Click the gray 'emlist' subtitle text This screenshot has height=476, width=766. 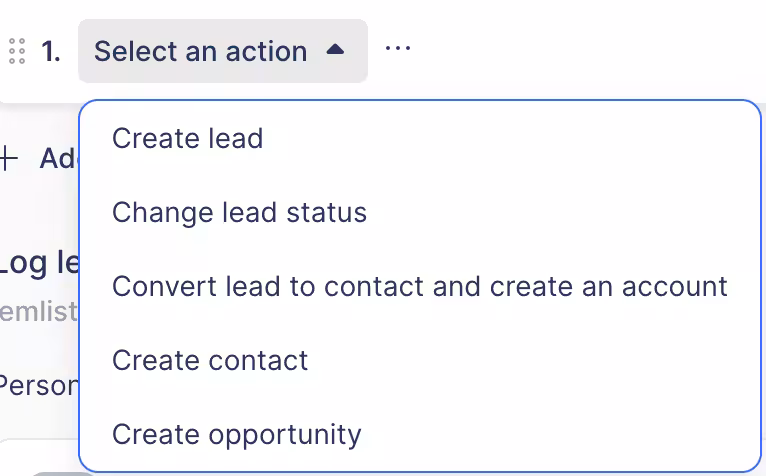(x=38, y=312)
